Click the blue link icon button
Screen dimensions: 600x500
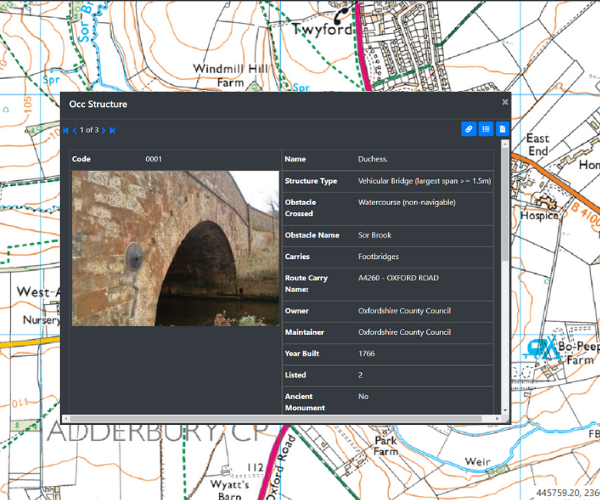pos(468,129)
